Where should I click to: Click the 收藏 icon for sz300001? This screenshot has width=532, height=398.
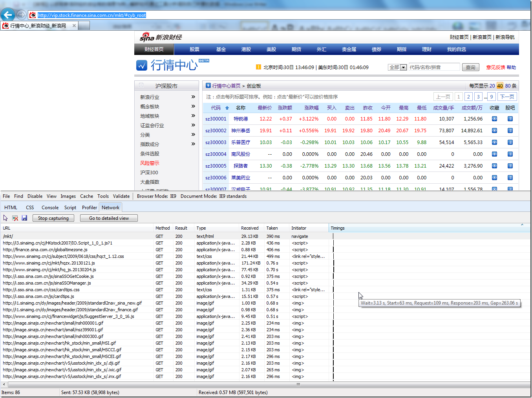coord(494,119)
